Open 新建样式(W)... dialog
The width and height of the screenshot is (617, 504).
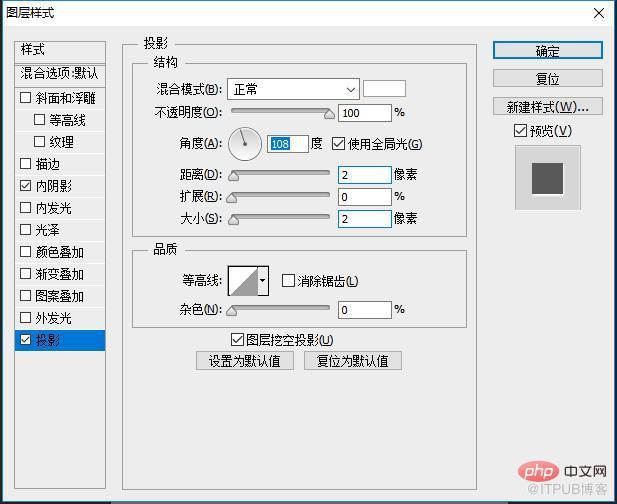click(547, 106)
